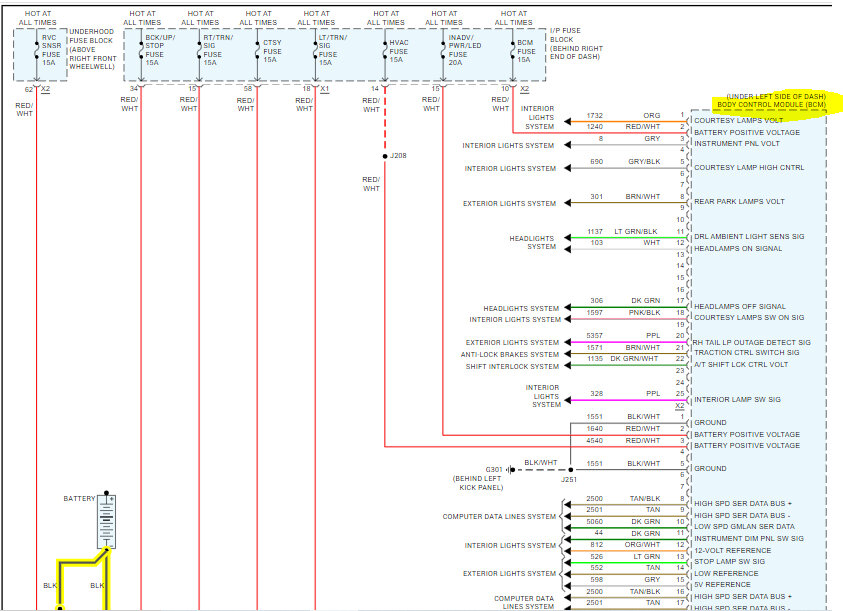Select wire 1137 LT GRN/BLK label
The height and width of the screenshot is (611, 843).
pos(622,231)
